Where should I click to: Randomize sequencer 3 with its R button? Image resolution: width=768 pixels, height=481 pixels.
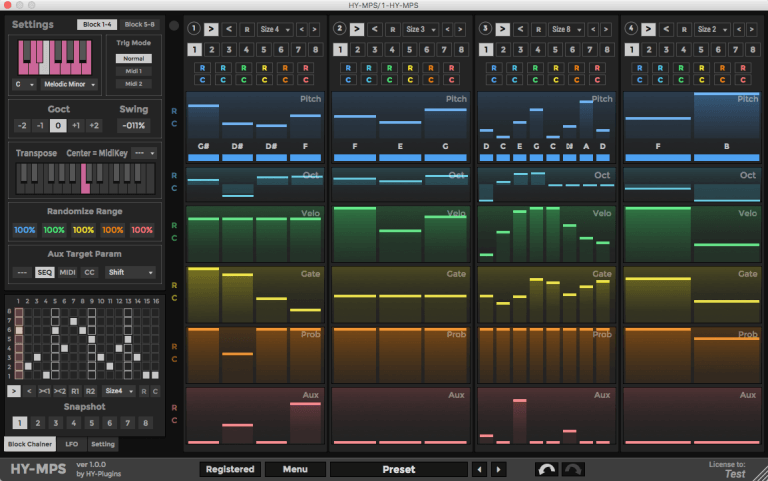click(540, 30)
